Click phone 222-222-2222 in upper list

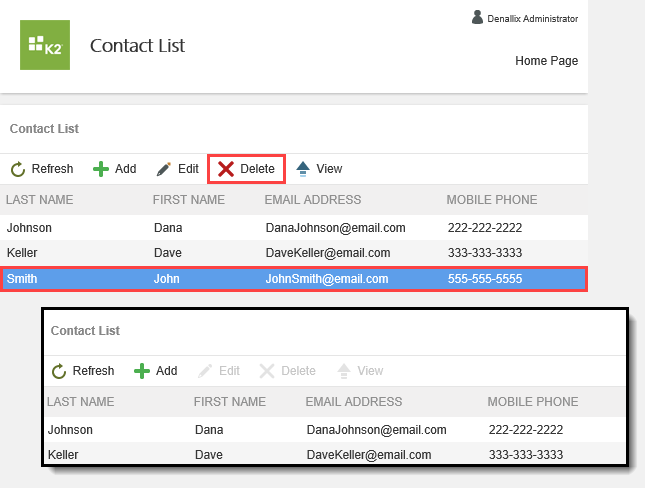point(485,228)
